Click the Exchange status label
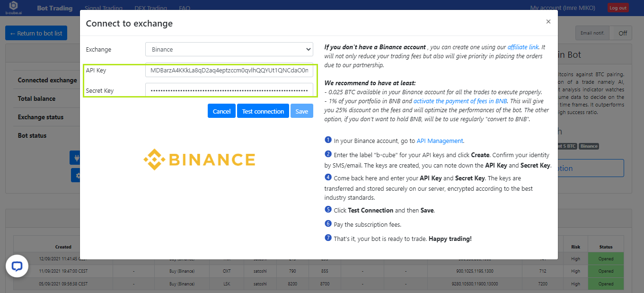644x293 pixels. point(41,117)
